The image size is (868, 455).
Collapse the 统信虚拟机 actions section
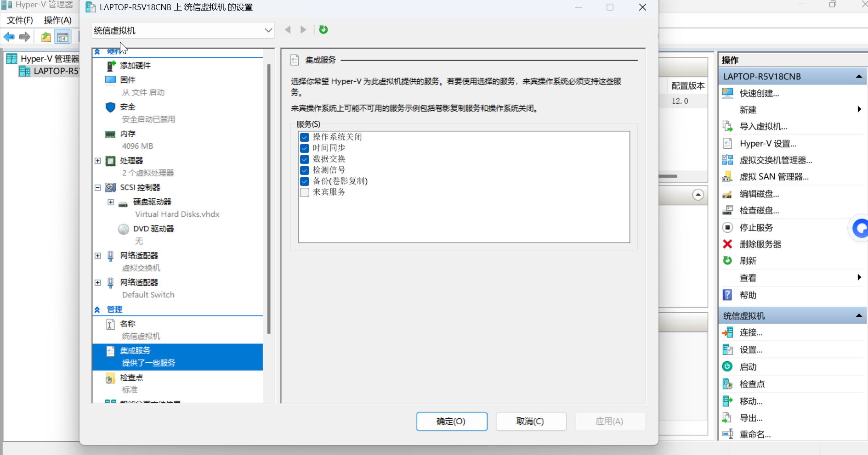click(859, 316)
